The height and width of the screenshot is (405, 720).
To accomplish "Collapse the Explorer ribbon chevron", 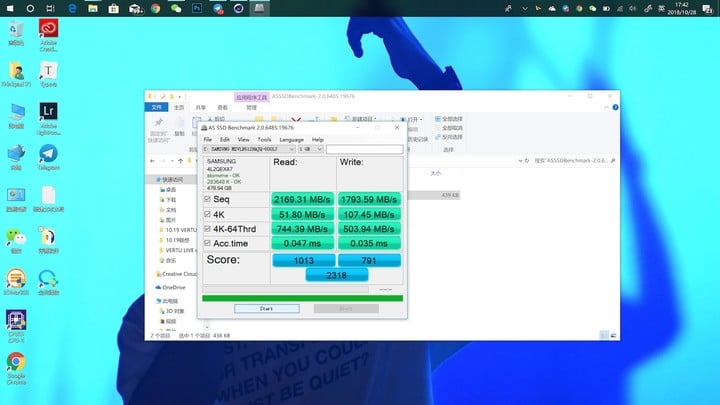I will (606, 107).
